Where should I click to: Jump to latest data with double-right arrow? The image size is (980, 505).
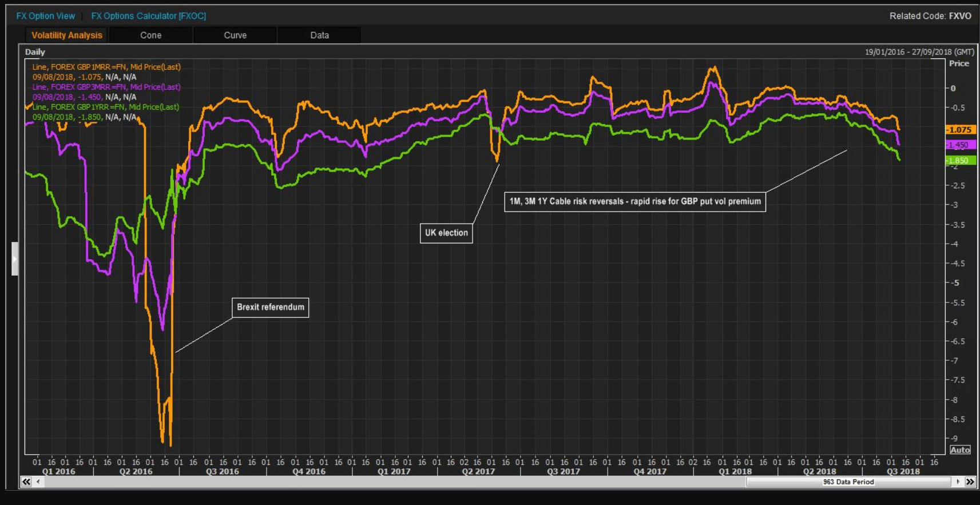pos(970,482)
